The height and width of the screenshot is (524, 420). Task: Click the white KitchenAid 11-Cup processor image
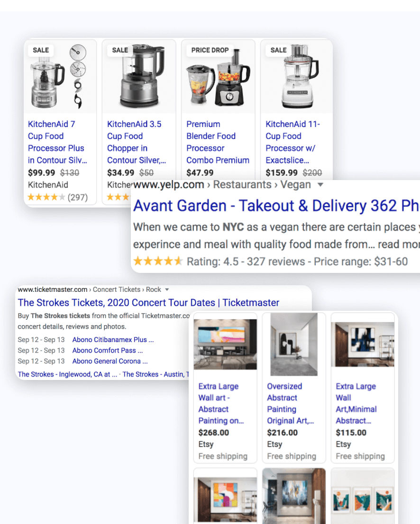(x=296, y=77)
